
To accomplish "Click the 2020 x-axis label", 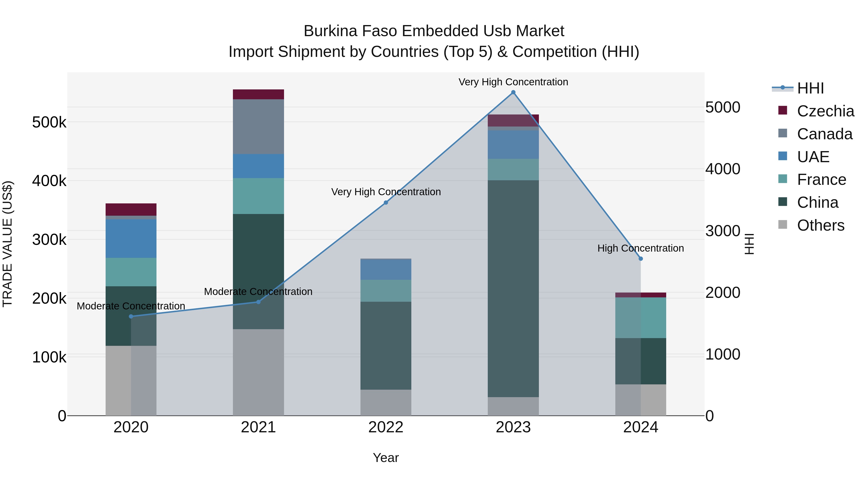I will (x=131, y=427).
